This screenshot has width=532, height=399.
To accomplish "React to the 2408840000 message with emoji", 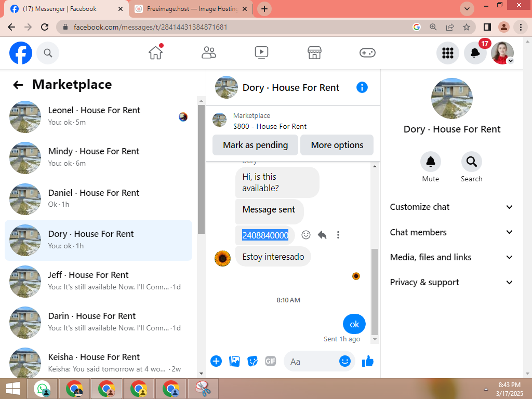I will (x=306, y=235).
